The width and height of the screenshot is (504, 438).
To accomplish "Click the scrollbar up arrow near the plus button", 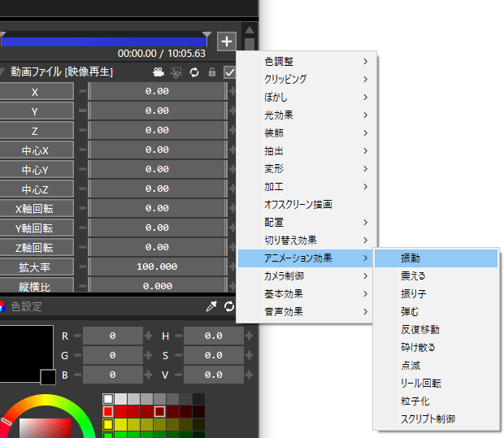I will [x=250, y=31].
